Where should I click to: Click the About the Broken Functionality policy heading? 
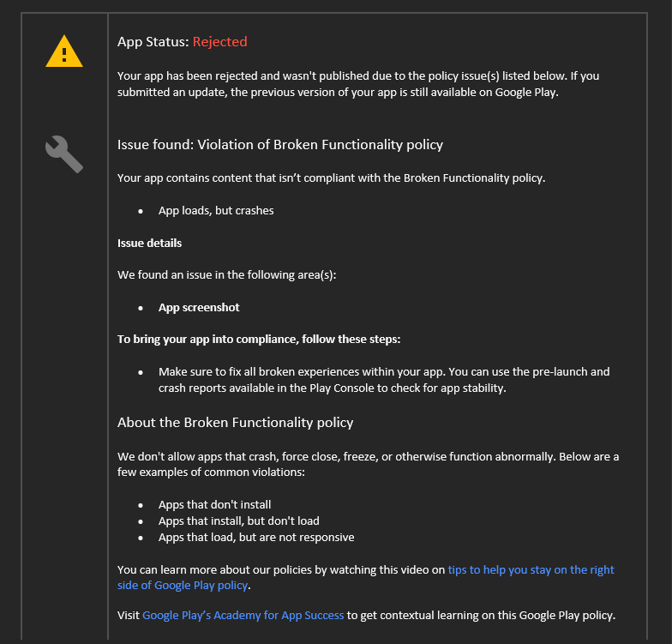[235, 423]
